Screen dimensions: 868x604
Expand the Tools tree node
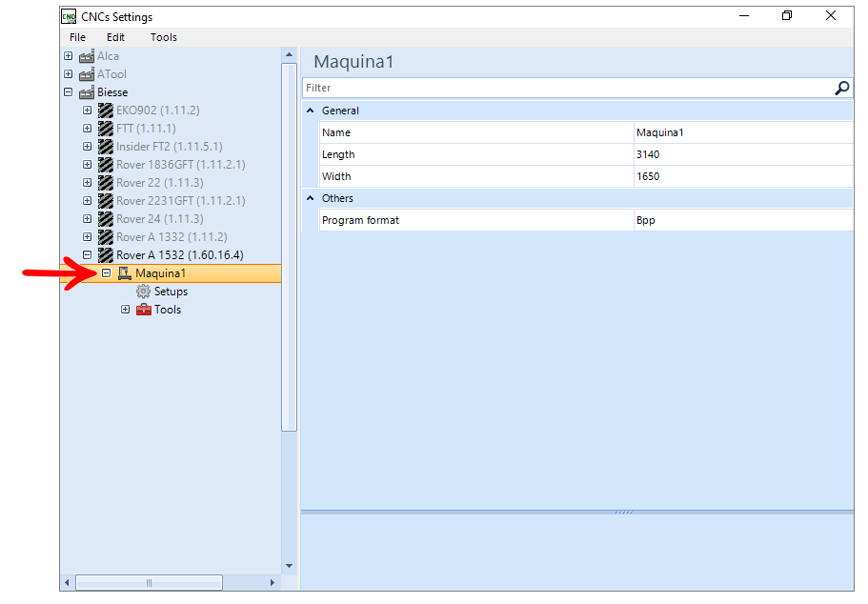point(125,310)
